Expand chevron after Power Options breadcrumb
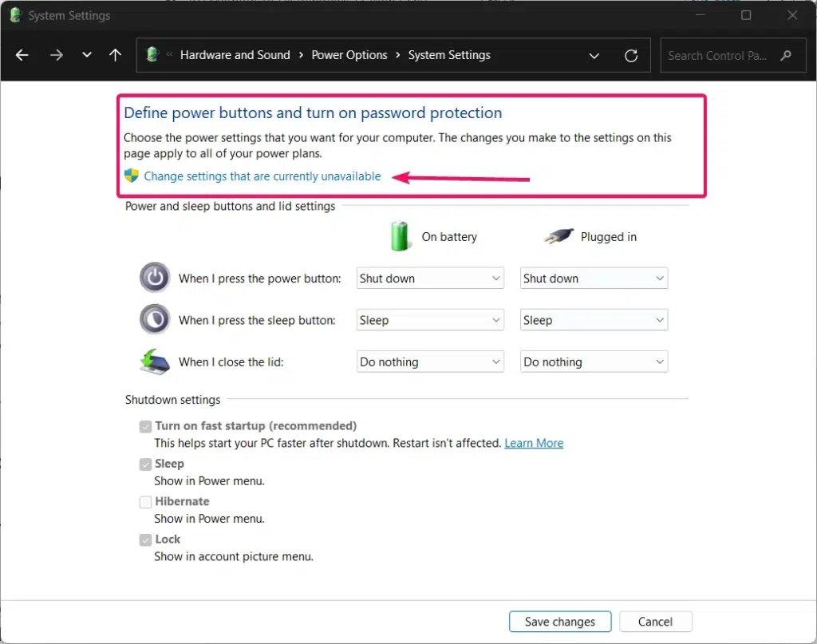The height and width of the screenshot is (644, 817). 397,55
